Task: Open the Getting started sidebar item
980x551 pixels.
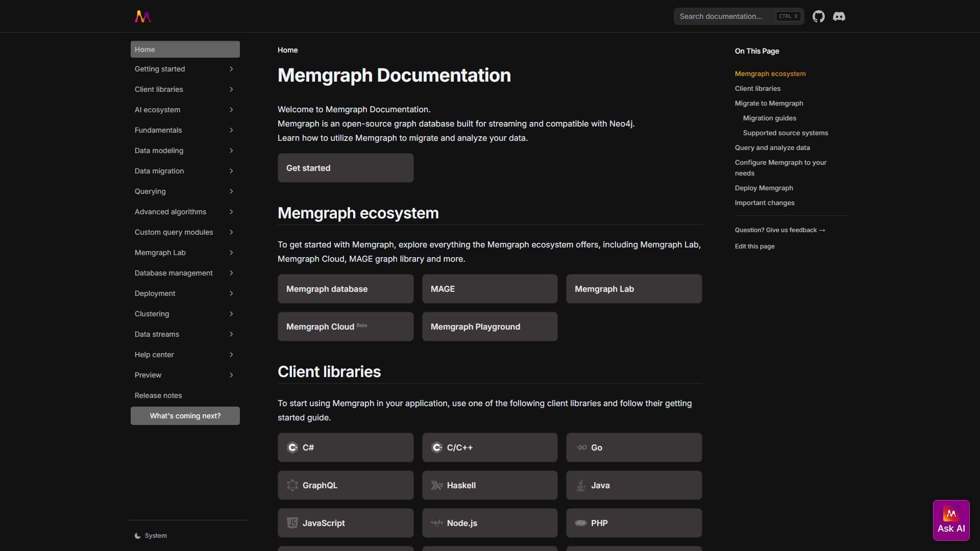Action: click(x=185, y=69)
